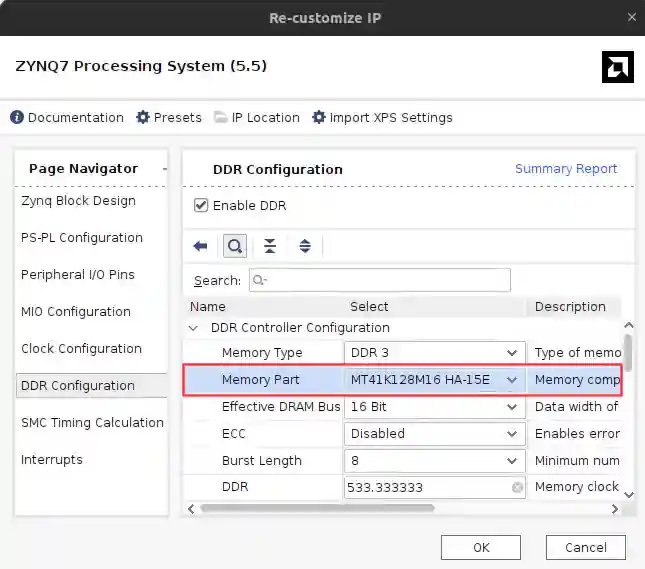645x569 pixels.
Task: Click the scroll left arrow
Action: (x=191, y=509)
